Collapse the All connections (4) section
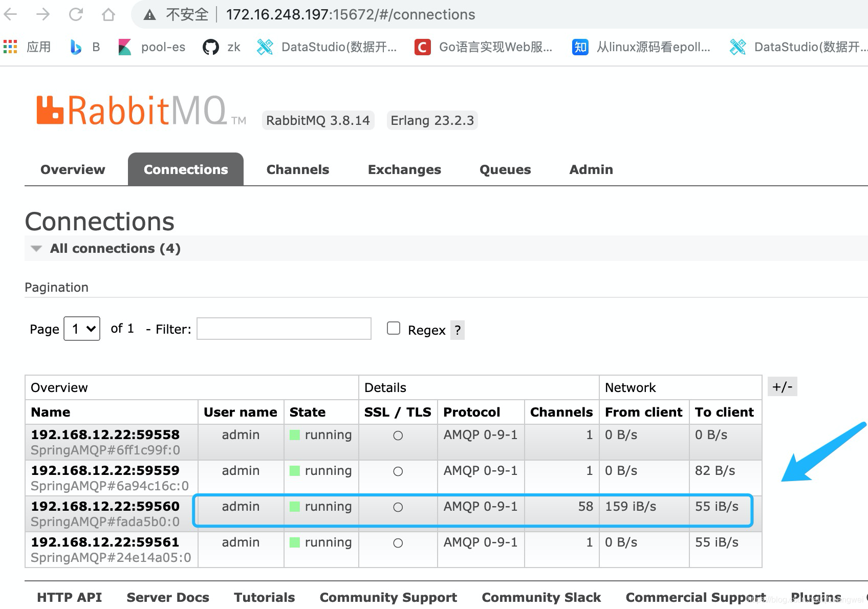This screenshot has width=868, height=609. (36, 248)
